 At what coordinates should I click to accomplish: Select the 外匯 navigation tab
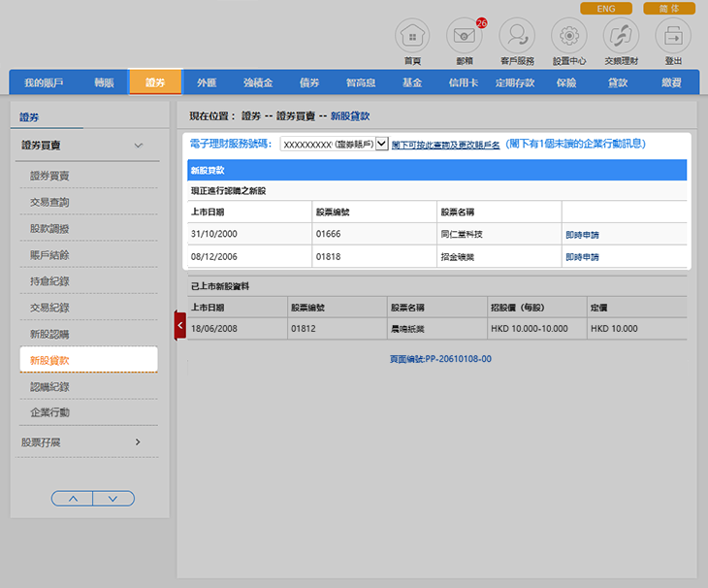coord(207,82)
